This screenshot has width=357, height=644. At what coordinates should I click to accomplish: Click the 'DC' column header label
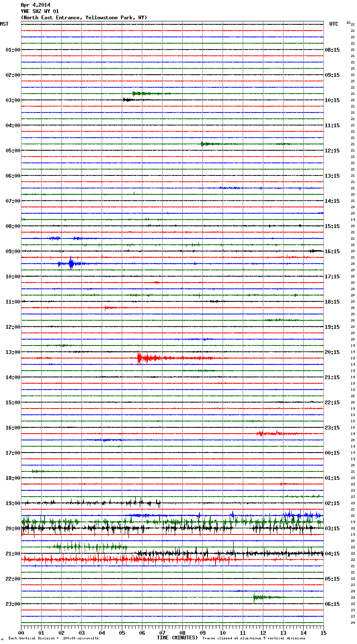pos(349,23)
